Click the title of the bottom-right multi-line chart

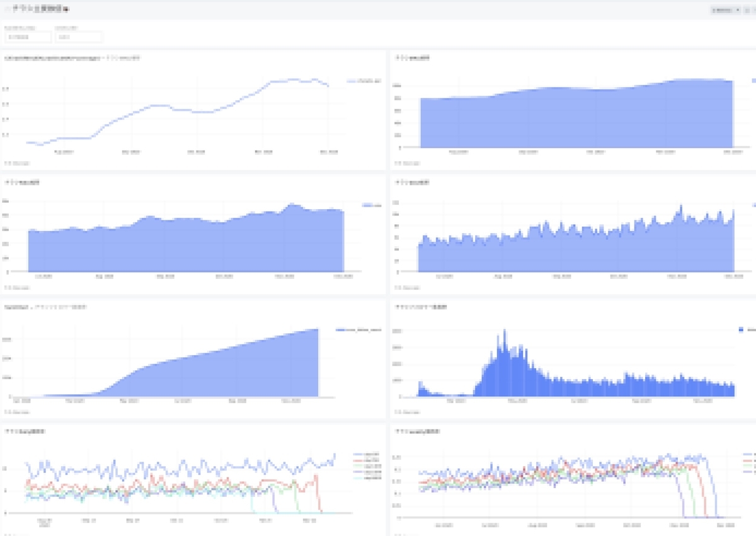click(418, 431)
